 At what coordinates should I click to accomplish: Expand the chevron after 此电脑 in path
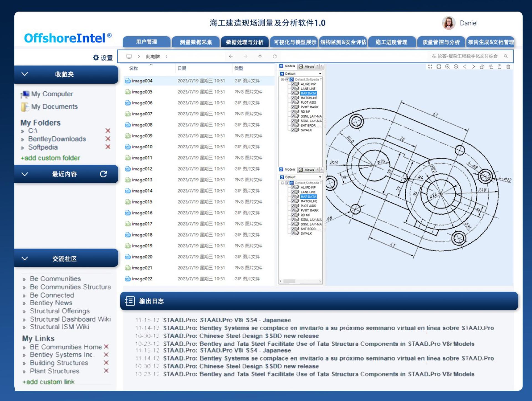tap(167, 56)
